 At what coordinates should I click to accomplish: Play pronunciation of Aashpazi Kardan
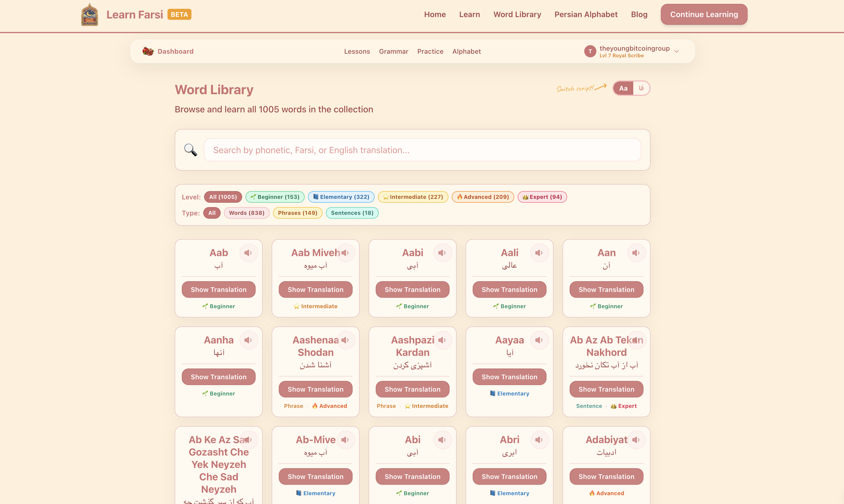point(442,340)
